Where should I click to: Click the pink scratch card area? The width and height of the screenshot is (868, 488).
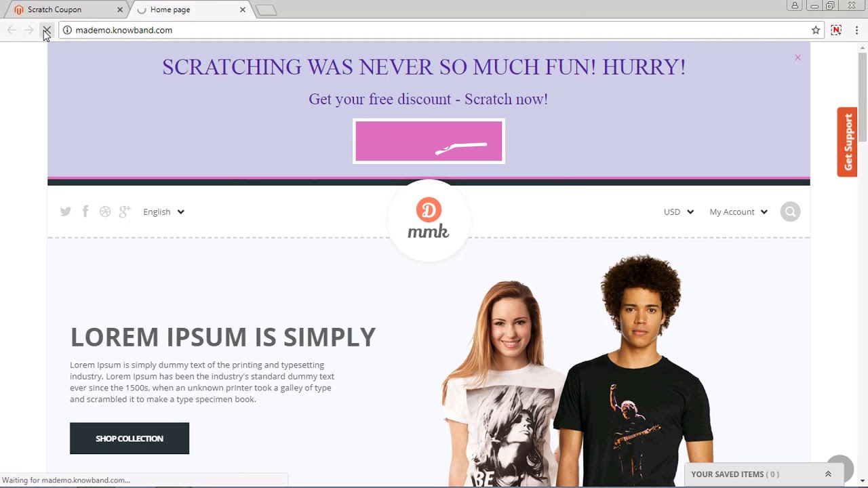pyautogui.click(x=429, y=141)
